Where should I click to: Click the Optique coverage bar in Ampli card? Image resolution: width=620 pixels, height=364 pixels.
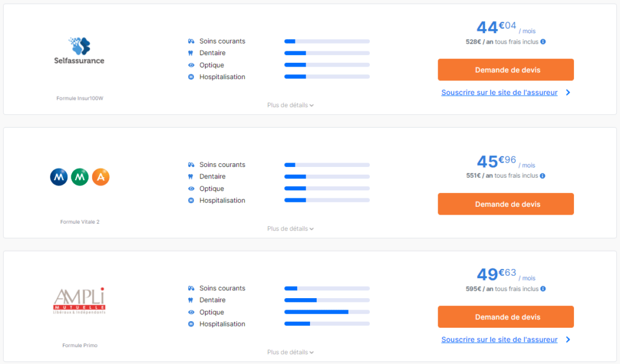[x=327, y=312]
